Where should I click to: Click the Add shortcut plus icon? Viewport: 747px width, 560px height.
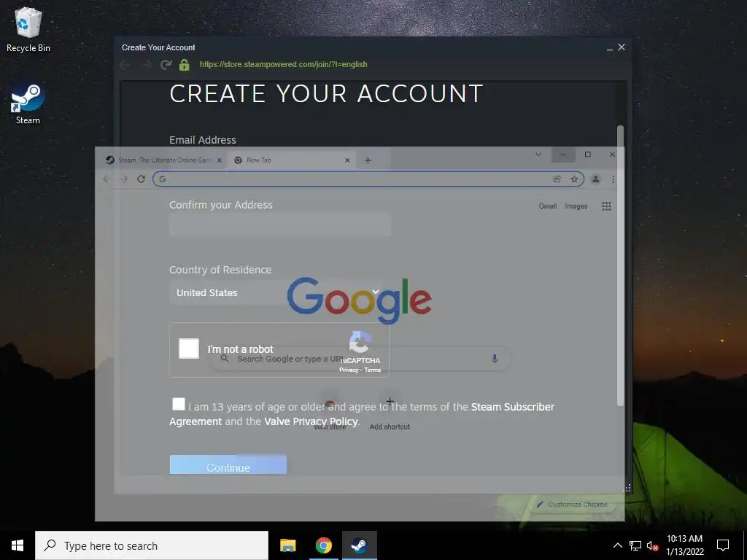[x=390, y=402]
